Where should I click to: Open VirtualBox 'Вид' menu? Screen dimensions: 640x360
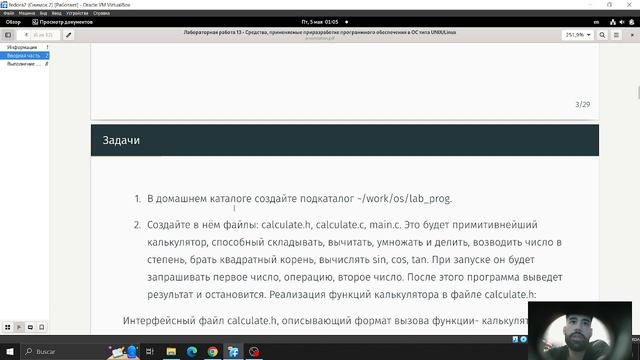click(x=43, y=13)
